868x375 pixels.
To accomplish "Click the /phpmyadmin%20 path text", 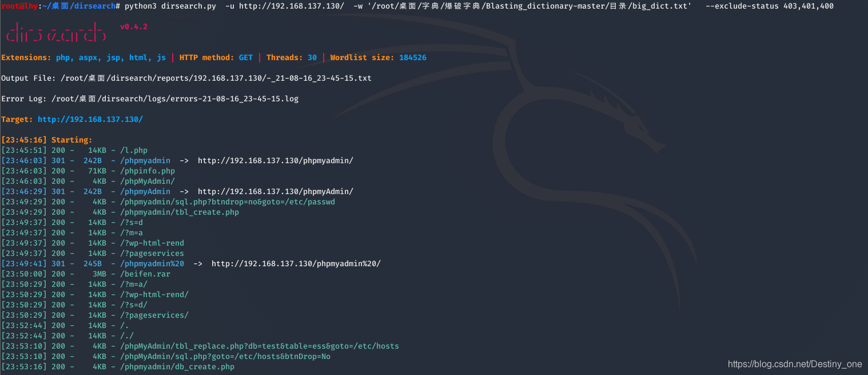I will pos(152,263).
